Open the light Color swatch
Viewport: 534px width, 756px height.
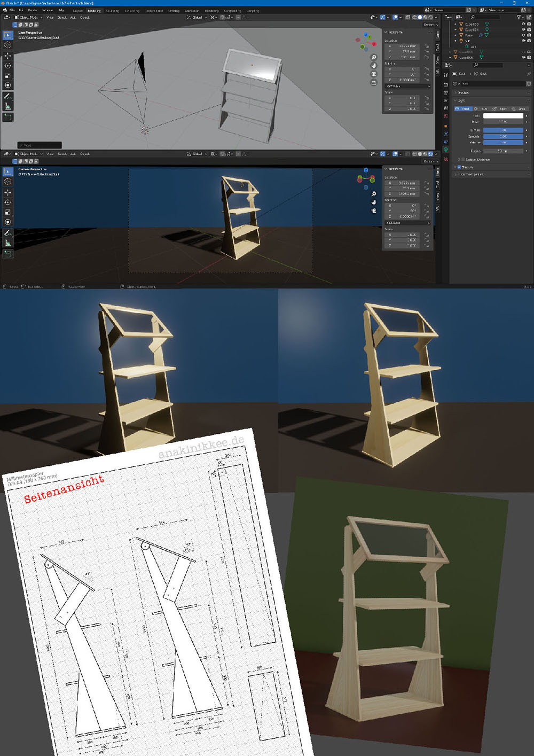pos(503,115)
